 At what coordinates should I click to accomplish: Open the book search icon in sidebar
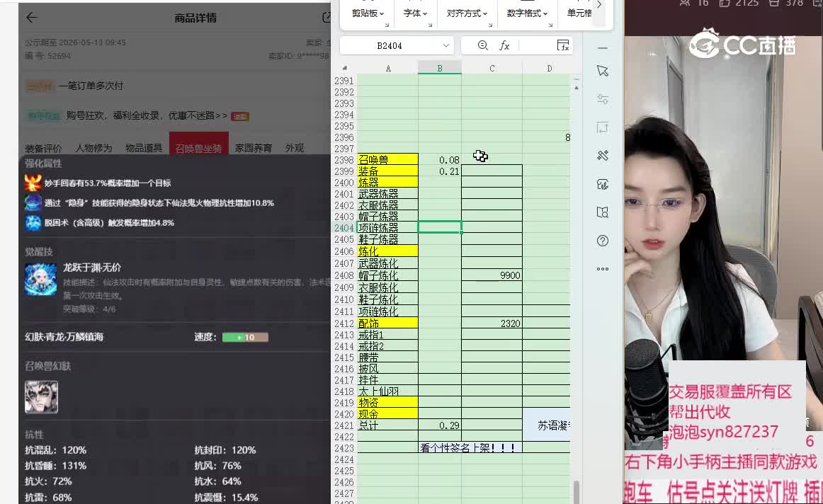tap(603, 212)
